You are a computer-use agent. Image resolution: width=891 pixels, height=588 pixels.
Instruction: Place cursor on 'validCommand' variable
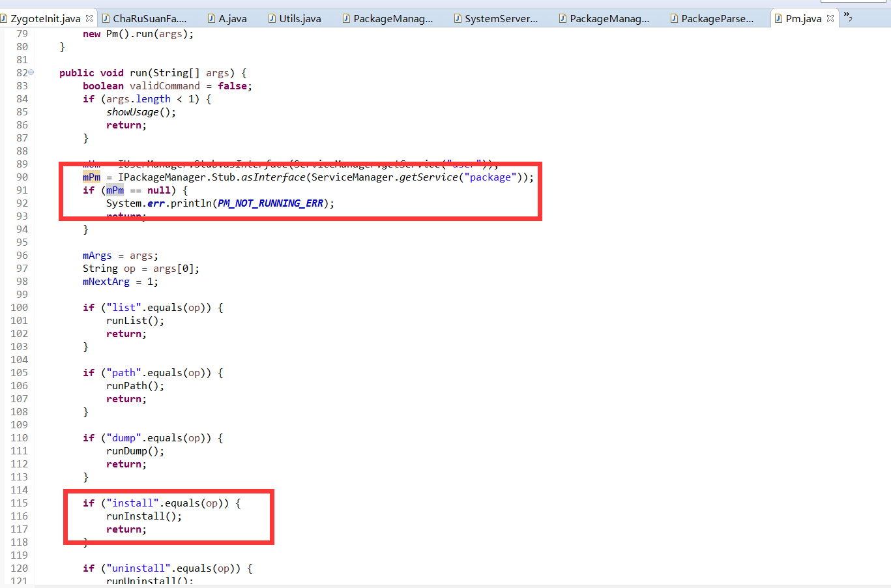[x=165, y=86]
